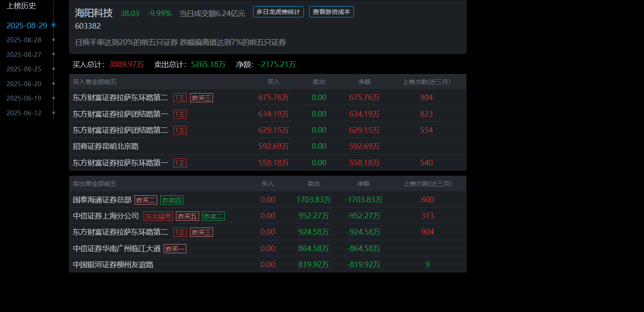Go to the 2025-06-20 history entry
This screenshot has width=644, height=312.
(24, 84)
